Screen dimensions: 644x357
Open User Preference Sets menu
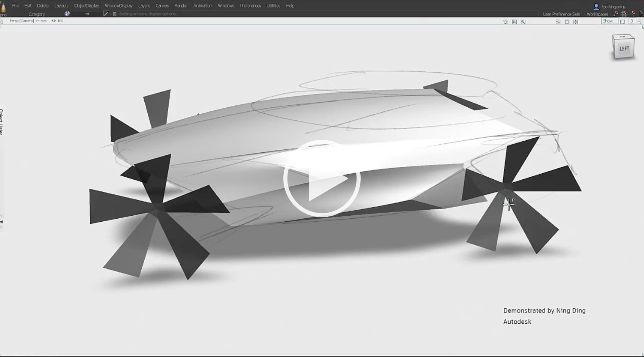tap(561, 14)
